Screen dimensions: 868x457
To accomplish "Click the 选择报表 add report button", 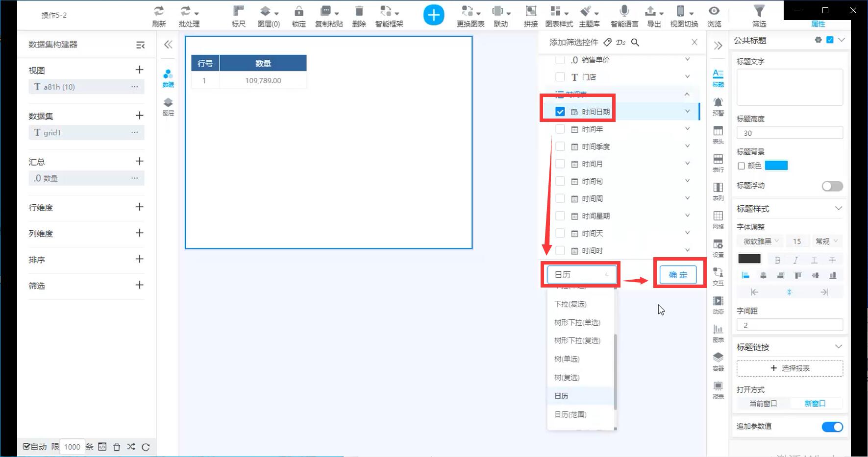I will click(790, 368).
